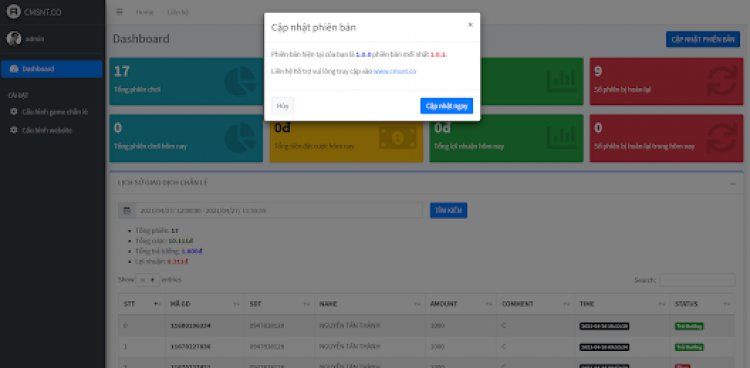Click the Tổng phiên chơi card showing 17
The width and height of the screenshot is (750, 368).
click(x=186, y=81)
